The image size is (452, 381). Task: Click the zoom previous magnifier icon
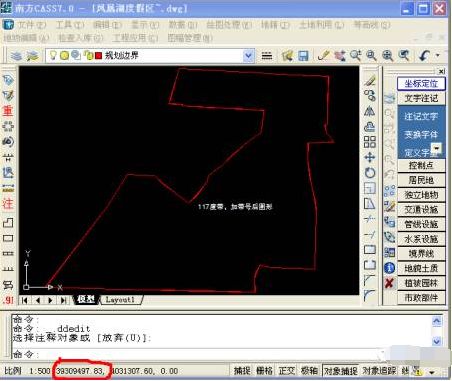(404, 55)
